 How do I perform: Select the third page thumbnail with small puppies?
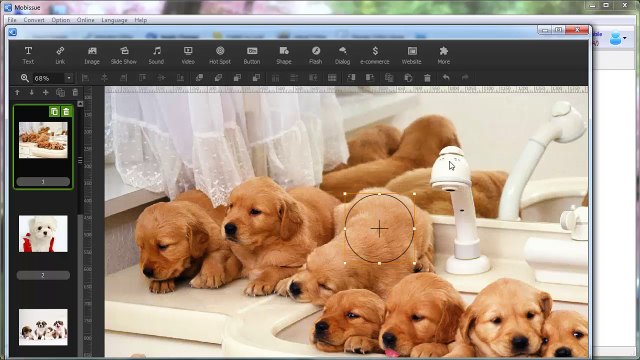point(43,327)
